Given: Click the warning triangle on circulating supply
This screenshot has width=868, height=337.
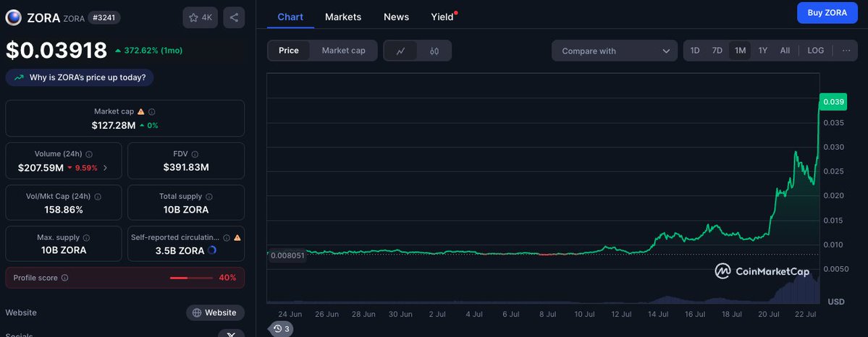Looking at the screenshot, I should point(237,237).
